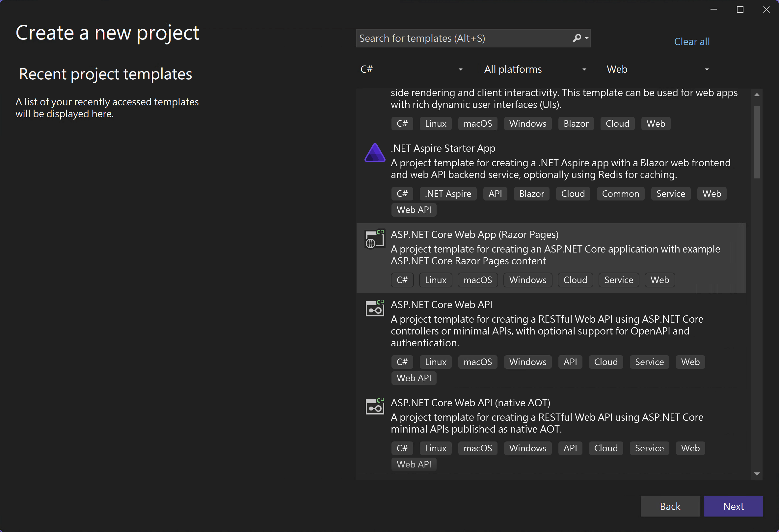Maximize the dialog window
Viewport: 779px width, 532px height.
740,10
